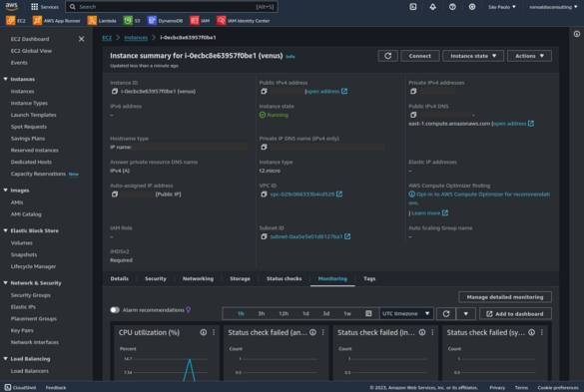Select the 1w time range
Image resolution: width=584 pixels, height=392 pixels.
tap(347, 313)
